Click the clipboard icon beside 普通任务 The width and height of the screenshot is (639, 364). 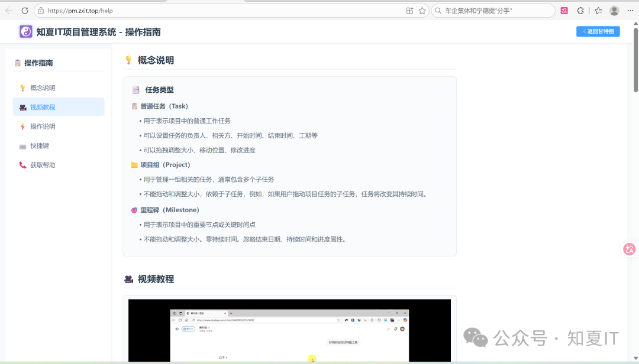(x=134, y=106)
